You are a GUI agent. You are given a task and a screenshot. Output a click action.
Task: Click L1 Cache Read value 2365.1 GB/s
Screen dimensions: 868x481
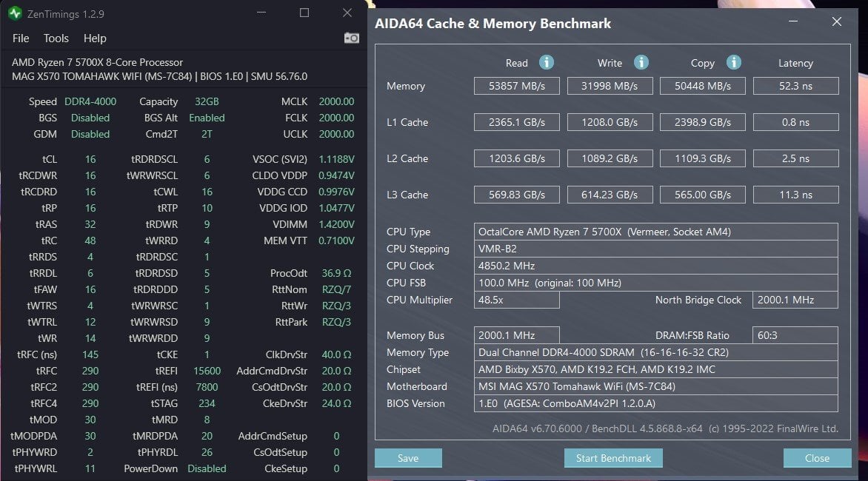516,122
